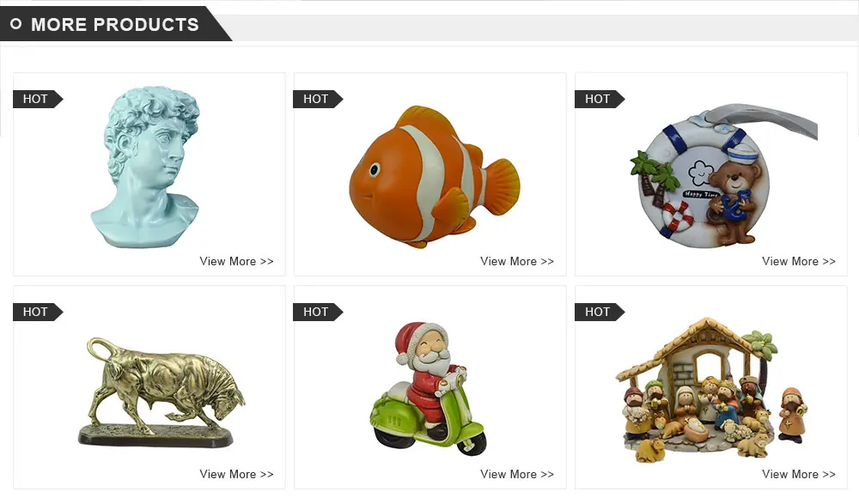Screen dimensions: 859x504
Task: Click the HOT badge on the Santa scooter card
Action: tap(319, 313)
